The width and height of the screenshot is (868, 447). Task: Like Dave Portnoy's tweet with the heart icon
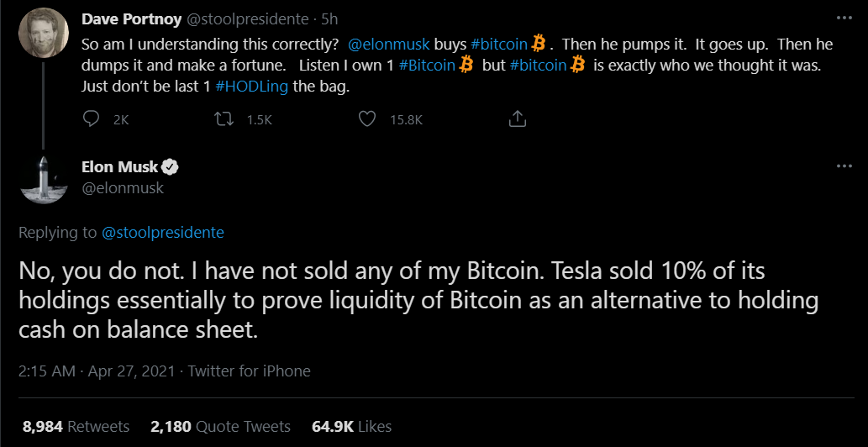pyautogui.click(x=366, y=120)
